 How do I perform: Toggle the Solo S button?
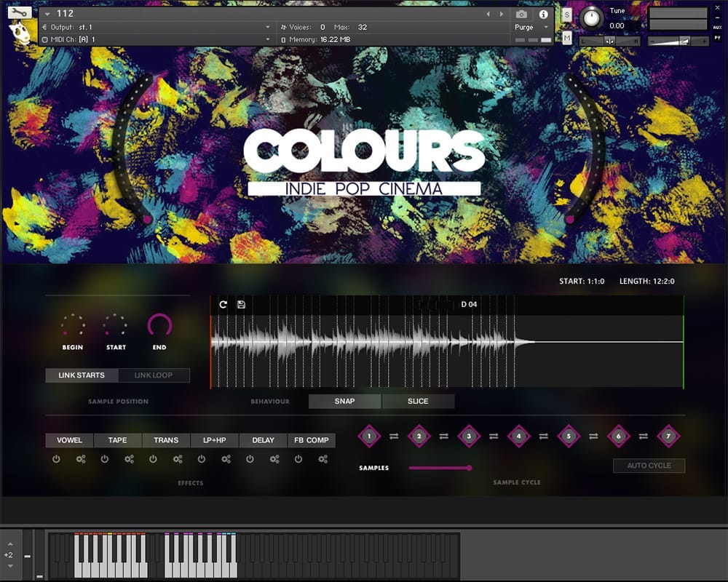[567, 14]
